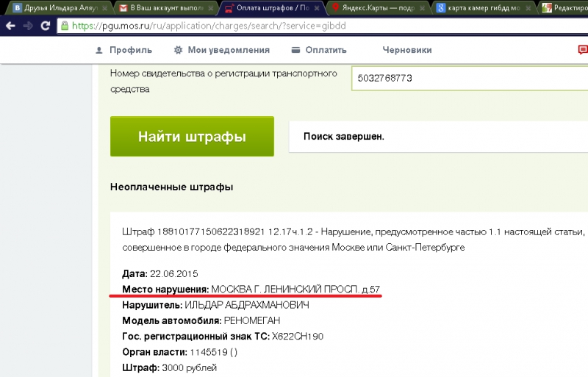Open the 'Черновики' menu item

[x=407, y=50]
